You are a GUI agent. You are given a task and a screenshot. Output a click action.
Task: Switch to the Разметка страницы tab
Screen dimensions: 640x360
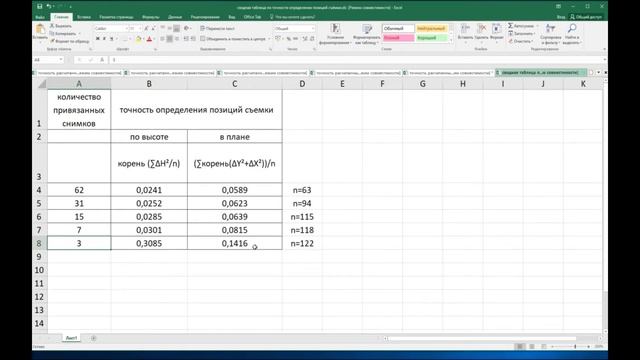tap(116, 17)
